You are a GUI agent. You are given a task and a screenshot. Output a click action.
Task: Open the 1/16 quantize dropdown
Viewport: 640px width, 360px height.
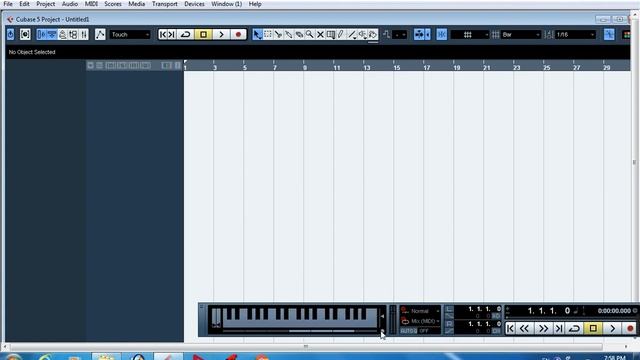click(576, 35)
